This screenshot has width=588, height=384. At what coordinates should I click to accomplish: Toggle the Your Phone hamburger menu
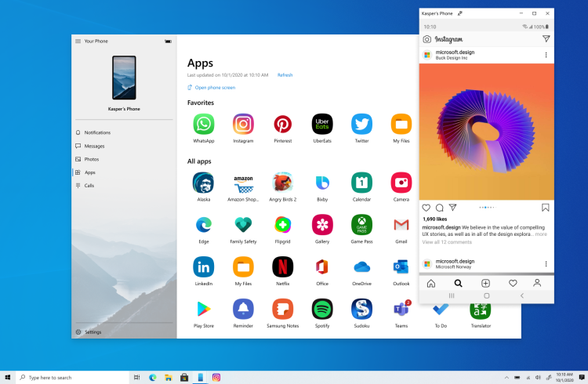78,42
